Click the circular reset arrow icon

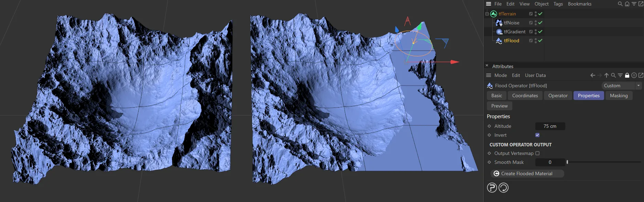tap(503, 188)
